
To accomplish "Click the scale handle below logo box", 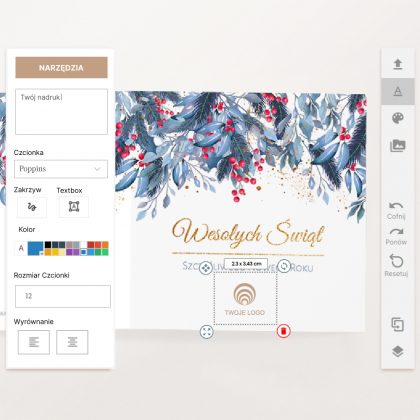I will point(207,332).
